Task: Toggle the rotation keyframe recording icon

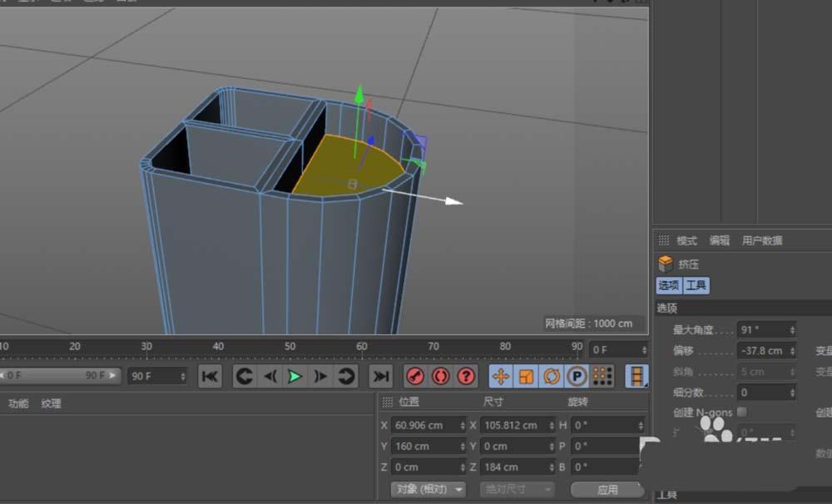Action: 552,376
